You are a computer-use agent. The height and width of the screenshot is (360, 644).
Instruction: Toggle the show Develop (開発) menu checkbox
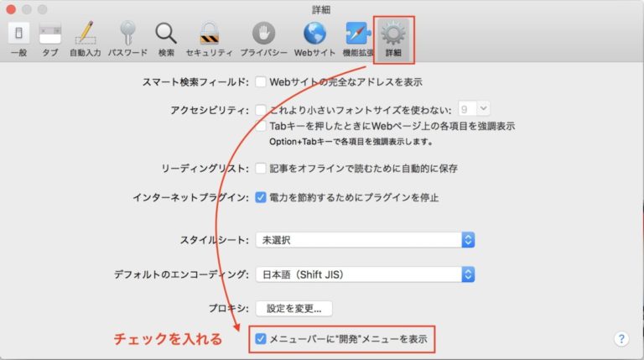(261, 339)
